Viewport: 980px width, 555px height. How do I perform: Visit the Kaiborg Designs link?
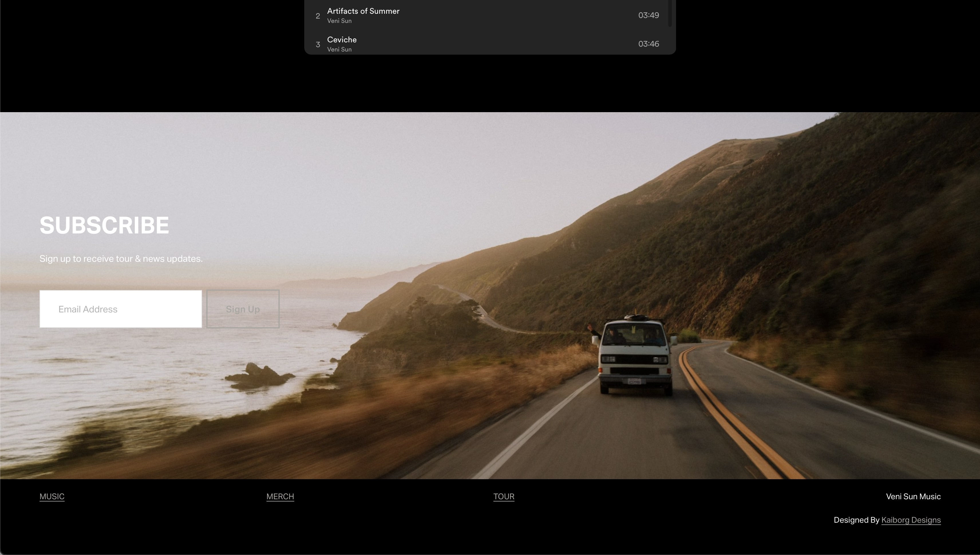911,520
